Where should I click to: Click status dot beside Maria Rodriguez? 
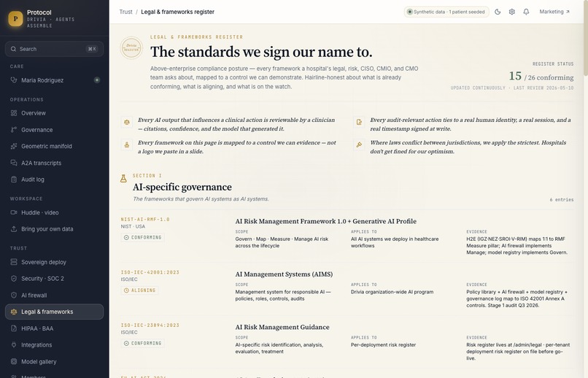click(97, 80)
